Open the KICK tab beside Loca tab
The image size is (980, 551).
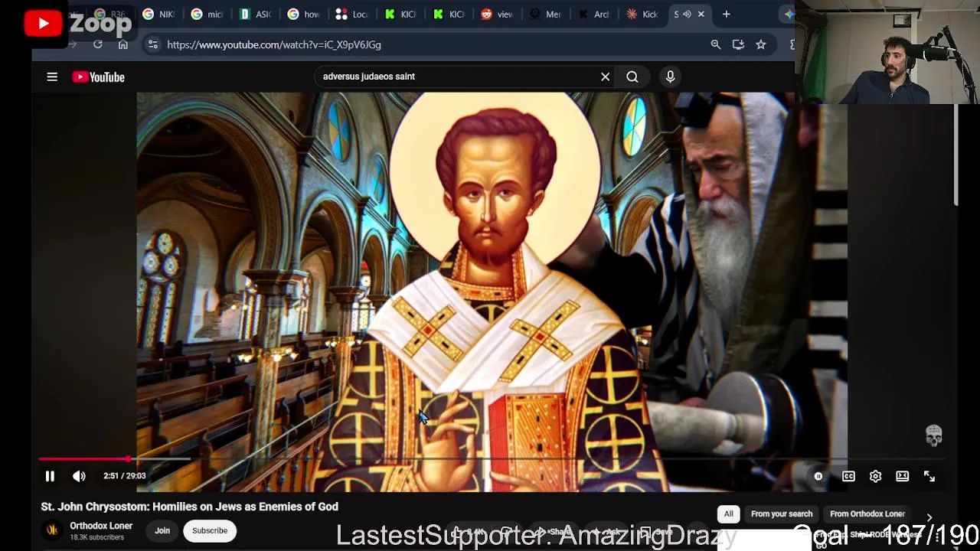400,14
